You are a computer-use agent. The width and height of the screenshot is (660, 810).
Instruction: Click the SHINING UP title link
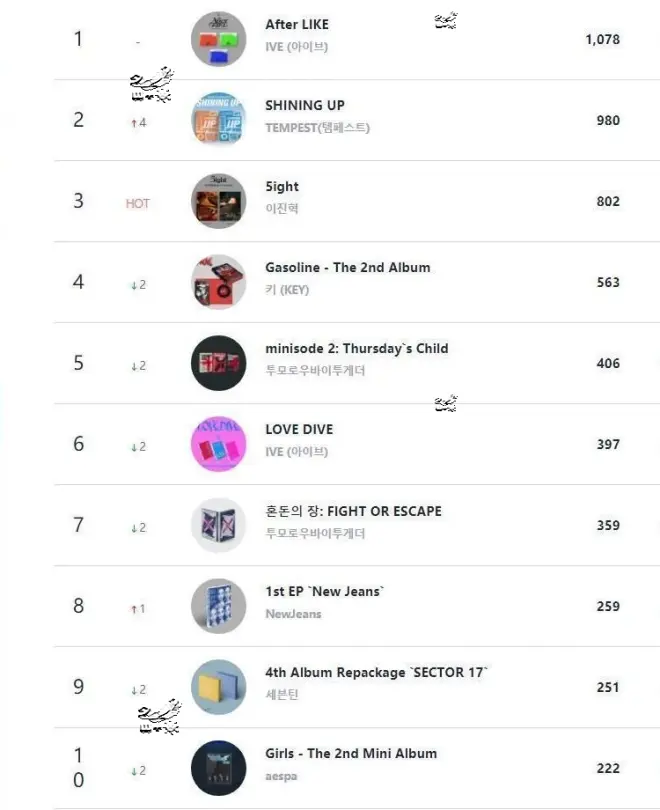(x=305, y=105)
